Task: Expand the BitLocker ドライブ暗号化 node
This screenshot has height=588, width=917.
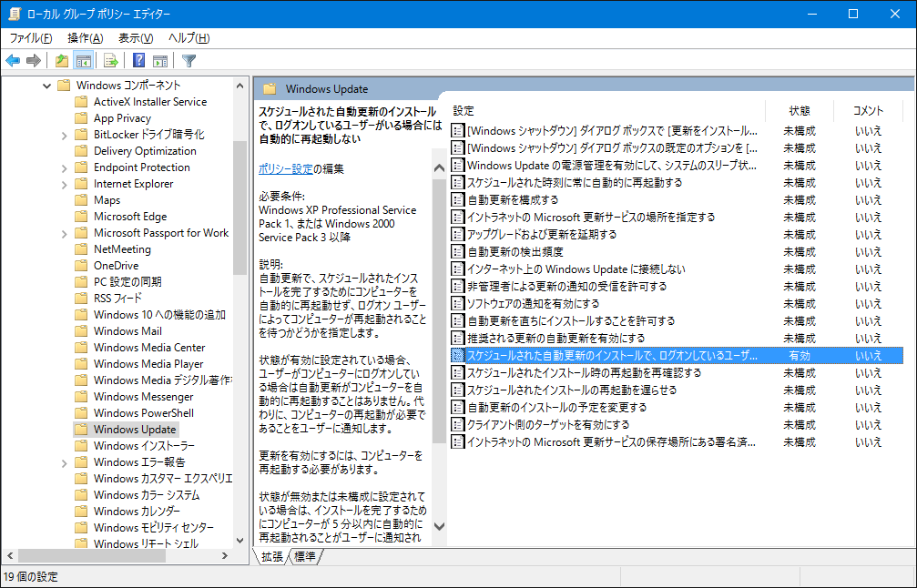Action: [65, 135]
